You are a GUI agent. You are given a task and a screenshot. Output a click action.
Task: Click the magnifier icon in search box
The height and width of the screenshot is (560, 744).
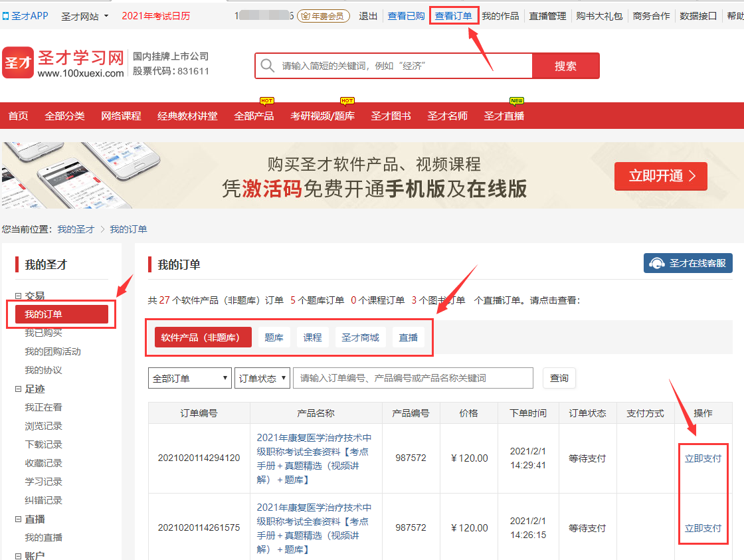268,66
